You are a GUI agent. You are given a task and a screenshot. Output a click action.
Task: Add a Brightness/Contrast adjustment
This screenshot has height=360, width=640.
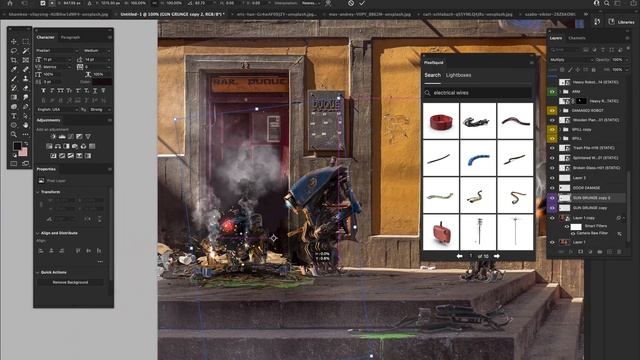click(53, 136)
